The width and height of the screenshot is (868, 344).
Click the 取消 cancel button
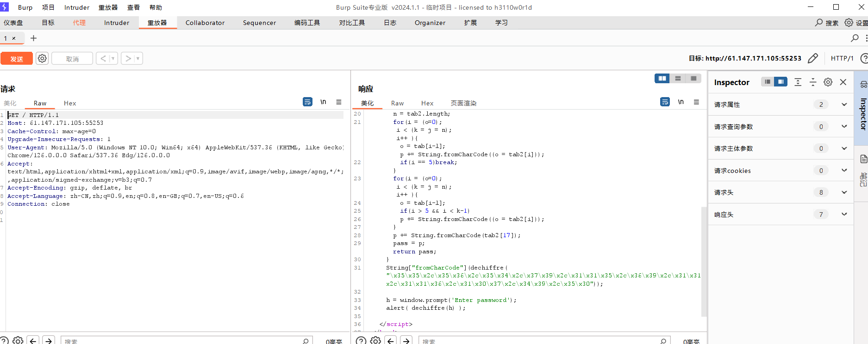tap(72, 59)
